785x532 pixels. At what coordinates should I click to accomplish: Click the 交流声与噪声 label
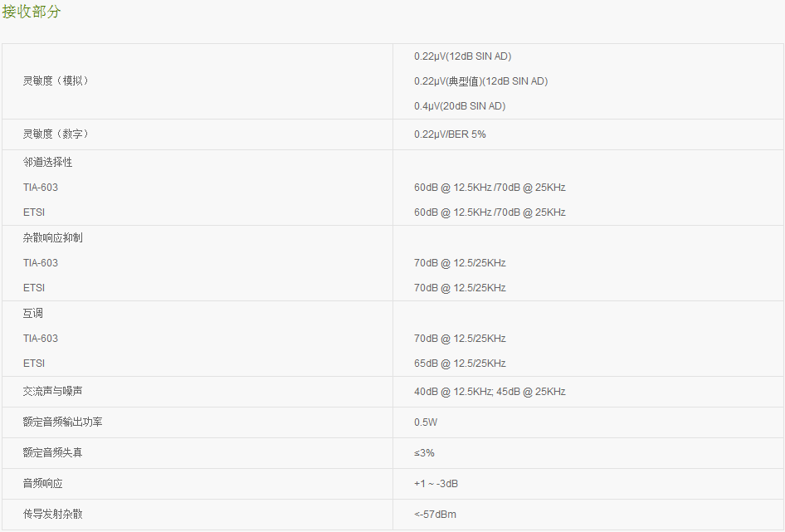click(x=52, y=392)
